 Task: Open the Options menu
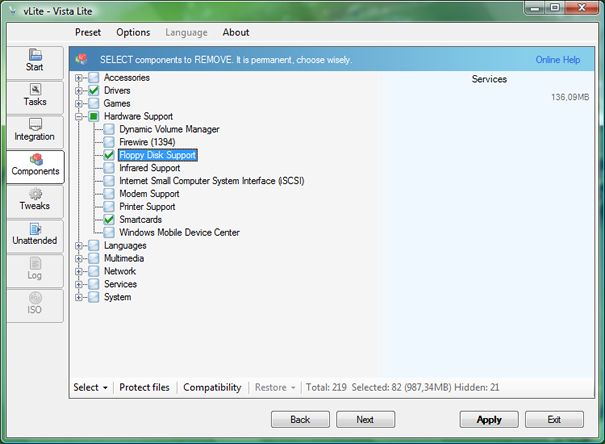(x=133, y=32)
